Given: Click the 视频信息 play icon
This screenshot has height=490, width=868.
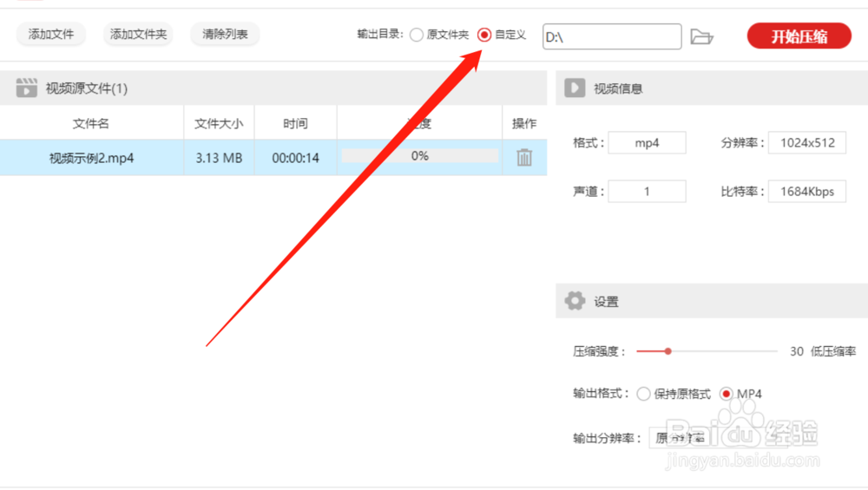Looking at the screenshot, I should (575, 88).
